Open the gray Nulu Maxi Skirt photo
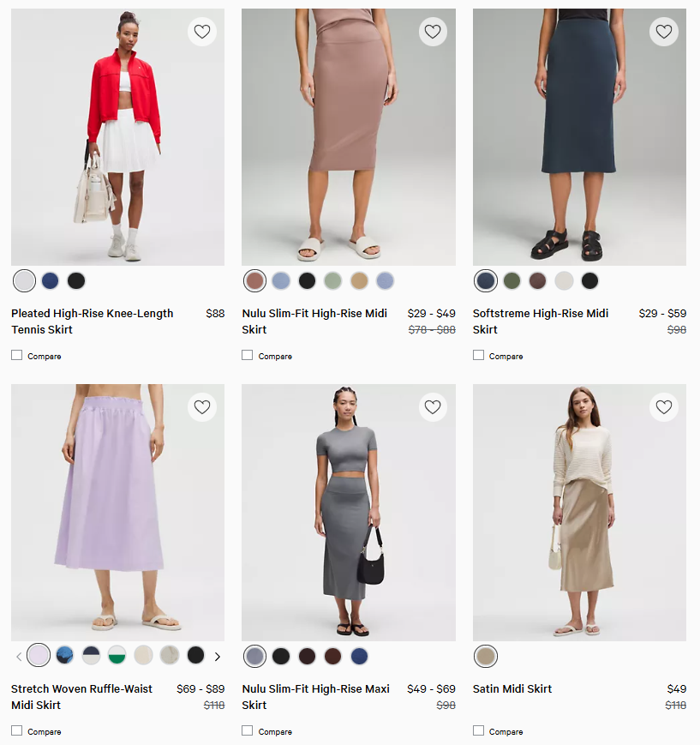 (x=348, y=512)
